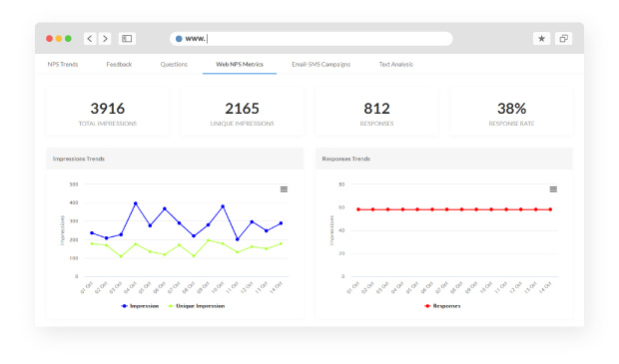Open the Email-SMS Campaigns tab
Viewport: 619px width, 364px height.
(x=320, y=64)
